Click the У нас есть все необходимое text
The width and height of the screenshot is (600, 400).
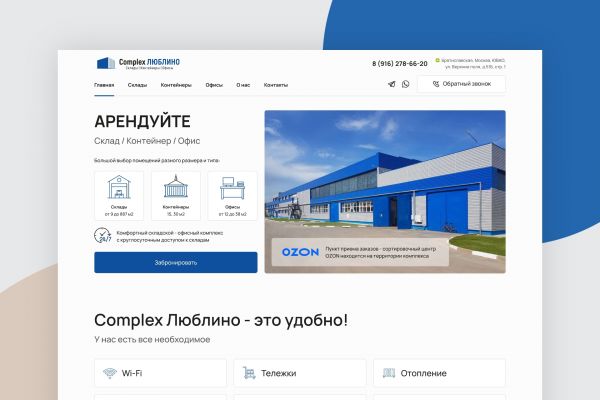tap(152, 340)
